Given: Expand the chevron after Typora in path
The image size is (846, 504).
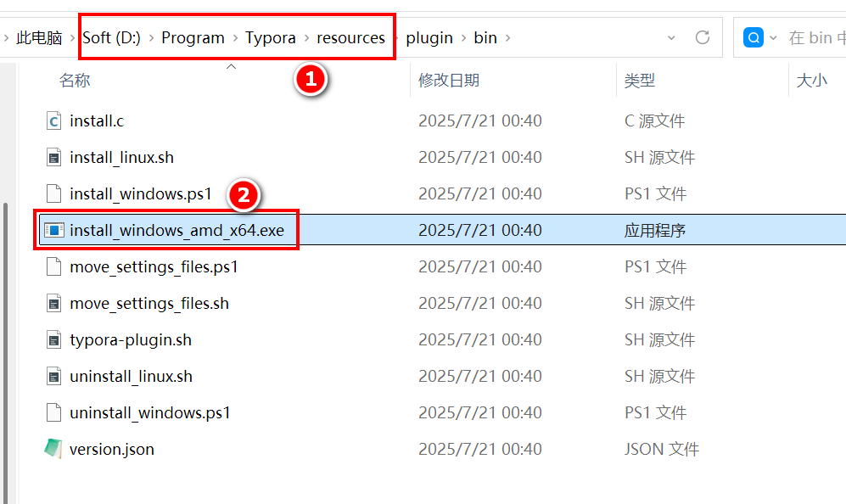Looking at the screenshot, I should pos(306,38).
